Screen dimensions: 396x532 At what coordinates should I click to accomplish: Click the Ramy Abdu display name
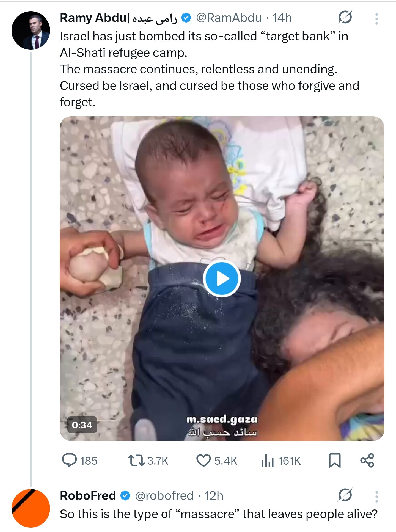(x=119, y=18)
